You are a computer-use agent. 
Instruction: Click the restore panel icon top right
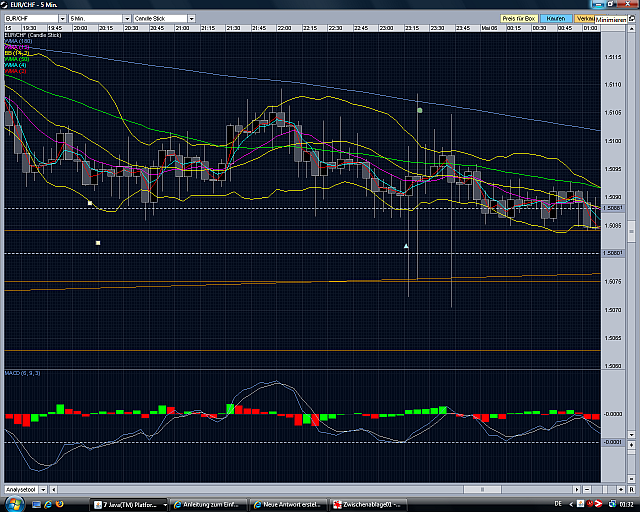point(632,18)
